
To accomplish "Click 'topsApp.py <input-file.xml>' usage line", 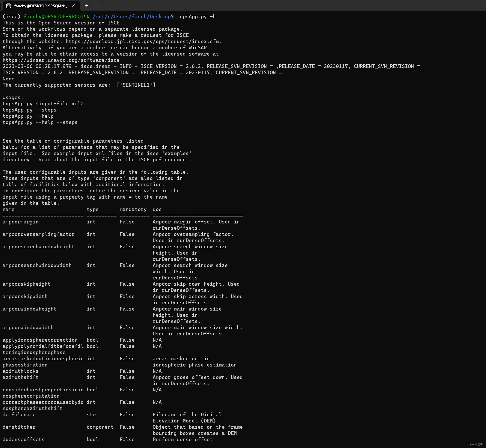I will coord(43,104).
